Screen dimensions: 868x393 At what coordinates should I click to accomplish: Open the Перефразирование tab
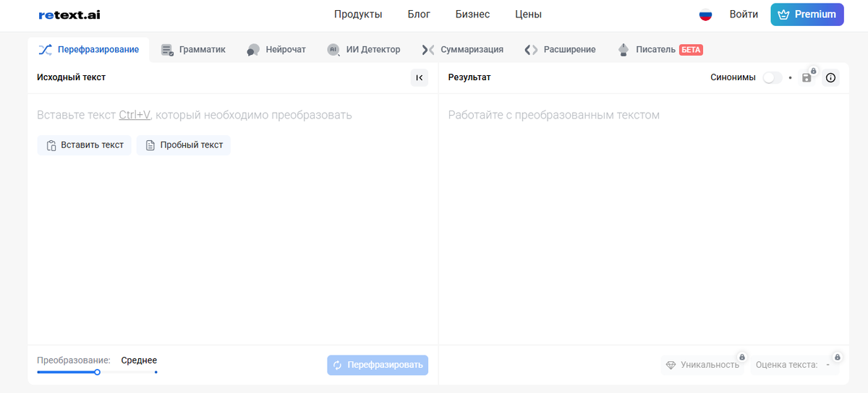pyautogui.click(x=88, y=50)
